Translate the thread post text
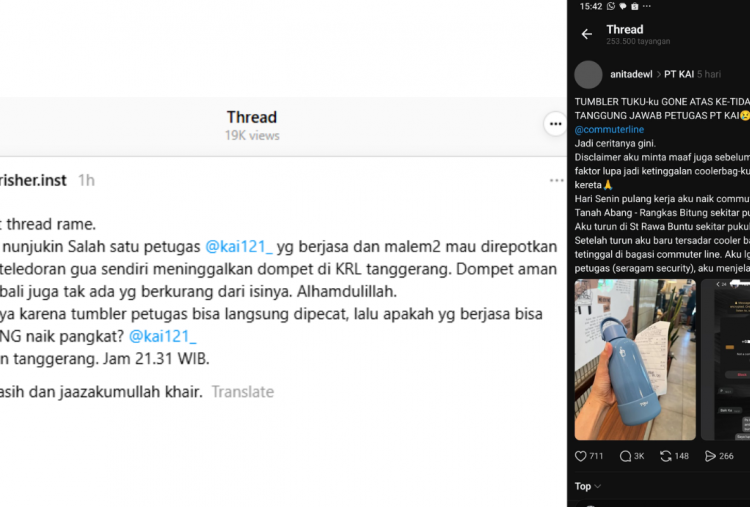Image resolution: width=750 pixels, height=507 pixels. point(243,392)
